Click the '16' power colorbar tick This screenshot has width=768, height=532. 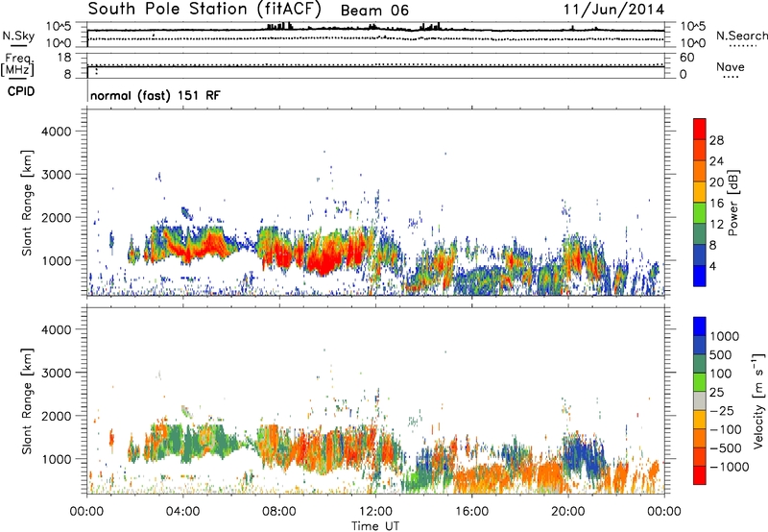[716, 204]
